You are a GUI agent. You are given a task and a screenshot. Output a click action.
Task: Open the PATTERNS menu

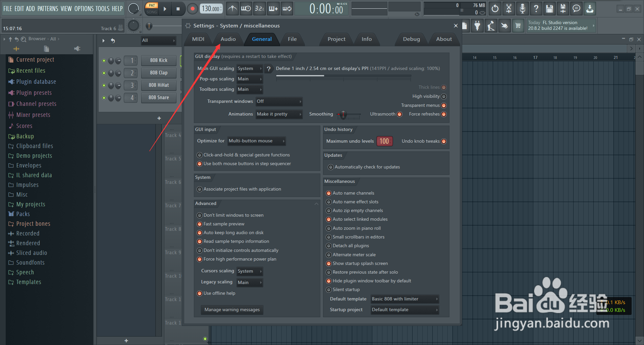(x=48, y=9)
